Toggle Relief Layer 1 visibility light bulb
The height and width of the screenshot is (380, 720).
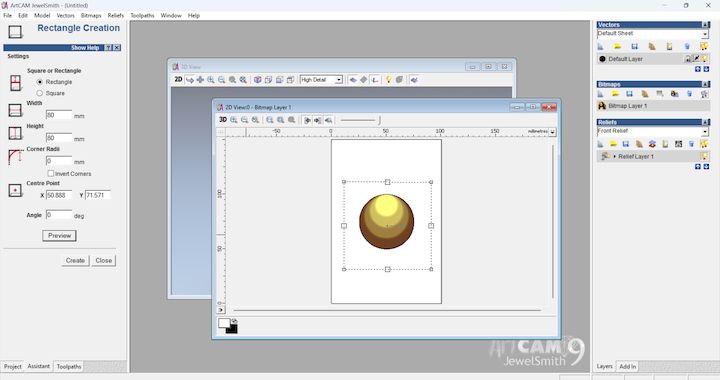(704, 156)
